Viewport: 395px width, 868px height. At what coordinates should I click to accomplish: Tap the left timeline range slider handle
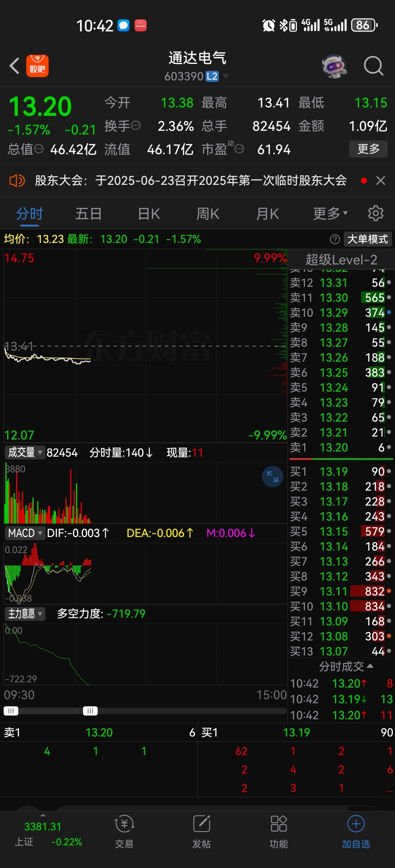11,711
